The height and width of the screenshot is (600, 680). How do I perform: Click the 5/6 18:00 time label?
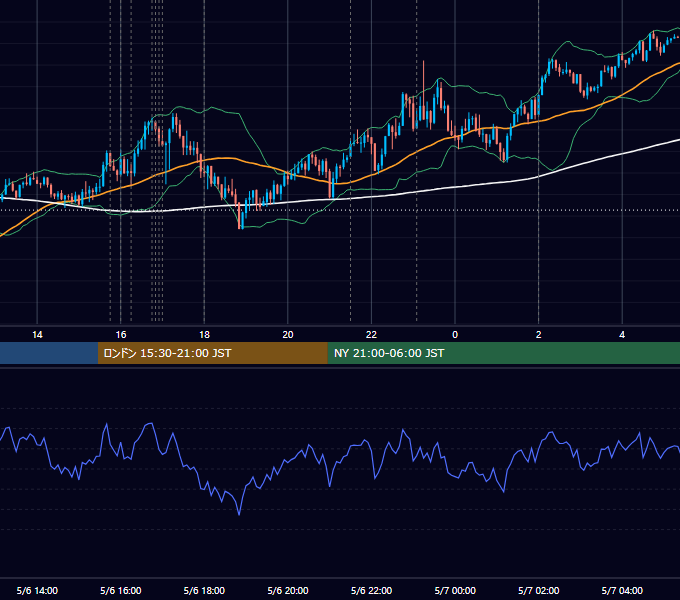[204, 590]
